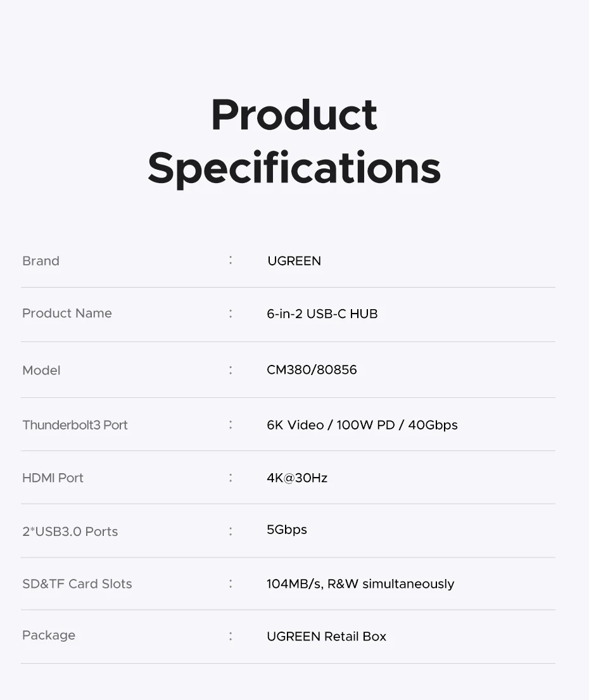Select the HDMI Port label
Image resolution: width=589 pixels, height=700 pixels.
click(53, 478)
